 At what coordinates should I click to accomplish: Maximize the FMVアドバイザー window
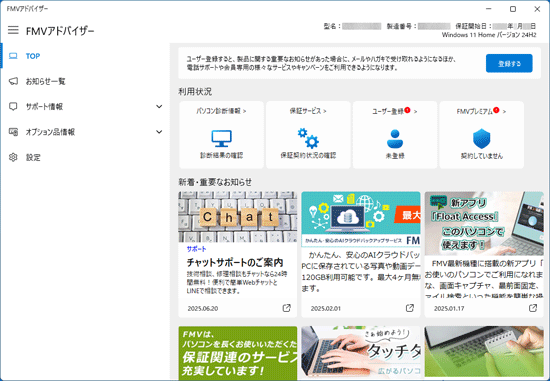[513, 9]
